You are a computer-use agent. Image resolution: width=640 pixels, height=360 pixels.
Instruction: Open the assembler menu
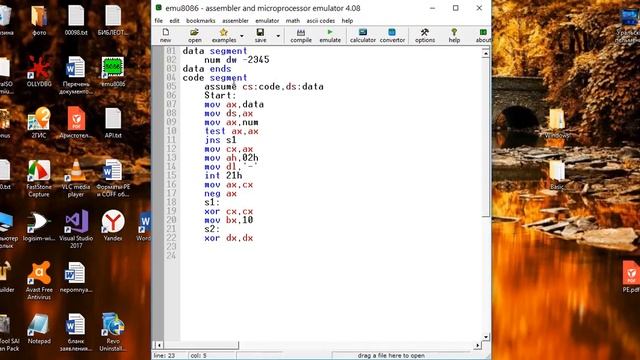click(235, 20)
